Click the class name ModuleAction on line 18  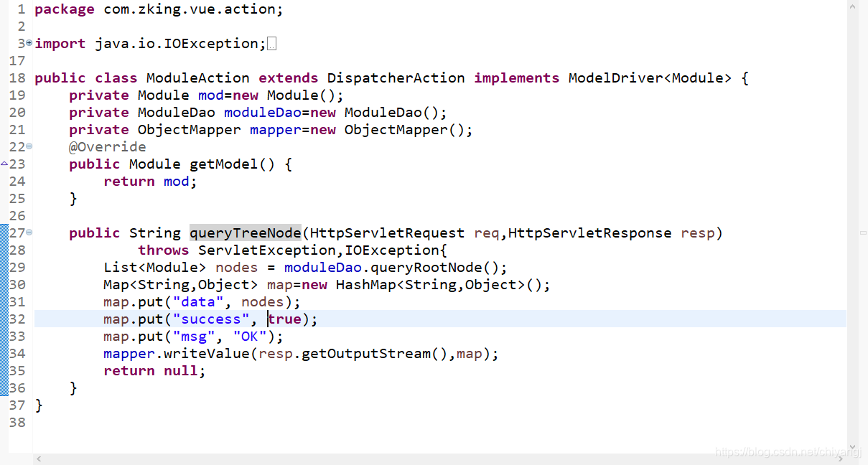198,77
